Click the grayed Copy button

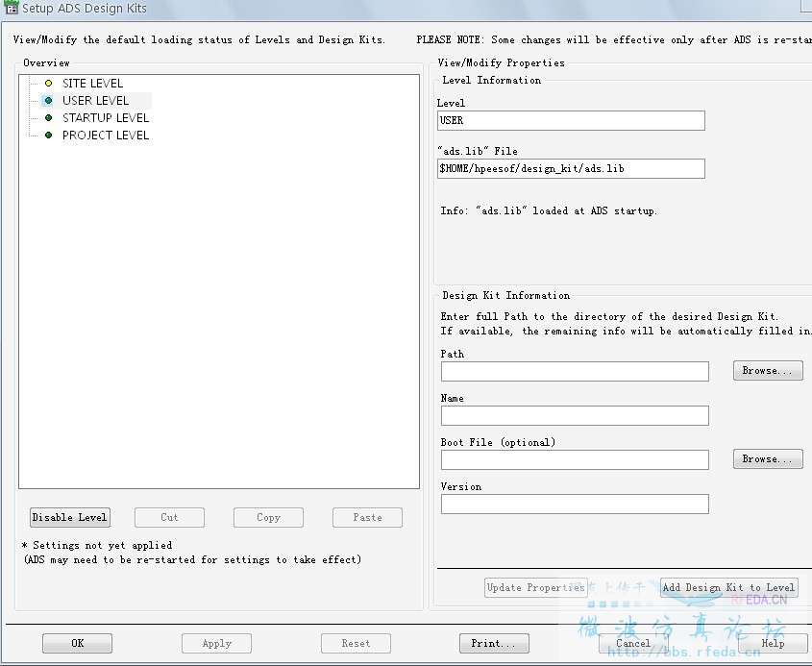coord(268,517)
